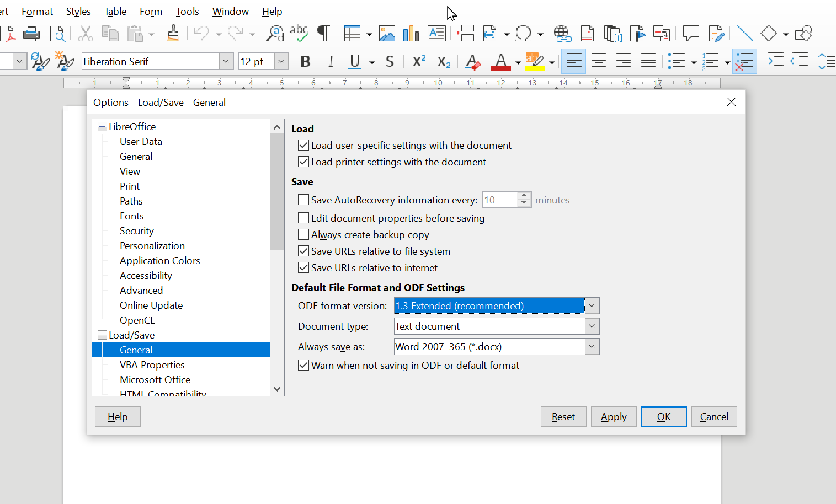Insert a table via toolbar icon

pyautogui.click(x=352, y=34)
